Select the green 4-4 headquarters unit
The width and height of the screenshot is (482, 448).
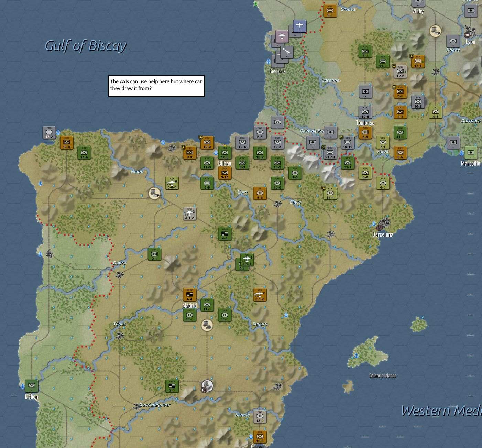(x=224, y=234)
